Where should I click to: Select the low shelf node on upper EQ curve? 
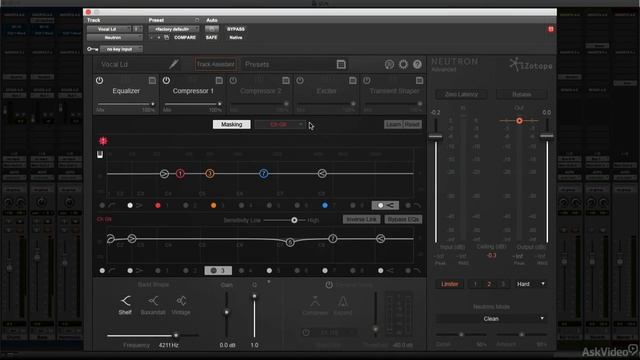pyautogui.click(x=164, y=173)
